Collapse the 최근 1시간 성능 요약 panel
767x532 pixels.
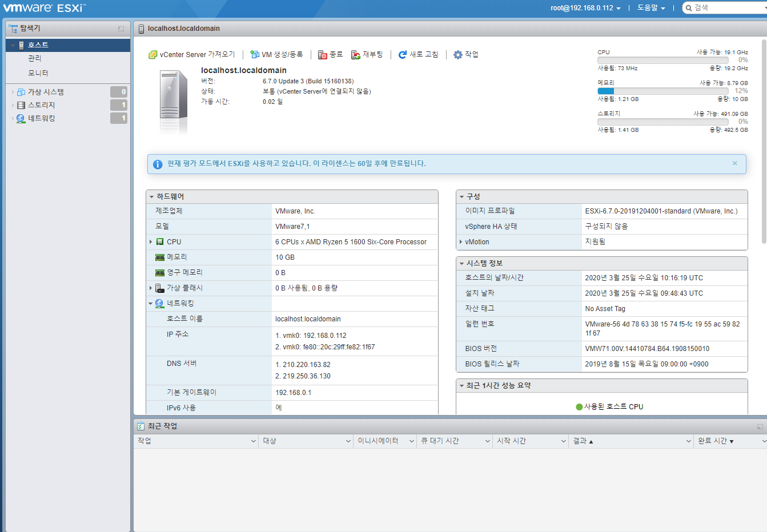pyautogui.click(x=461, y=386)
